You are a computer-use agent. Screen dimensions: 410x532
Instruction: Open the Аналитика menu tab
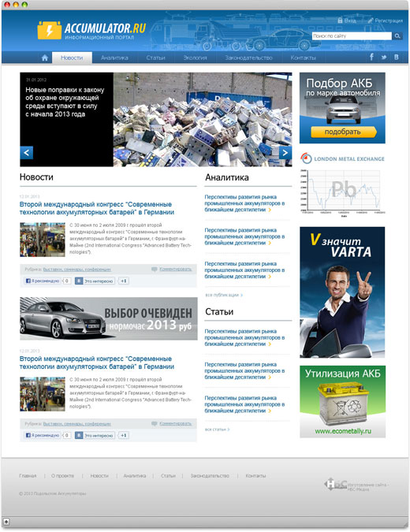point(114,58)
